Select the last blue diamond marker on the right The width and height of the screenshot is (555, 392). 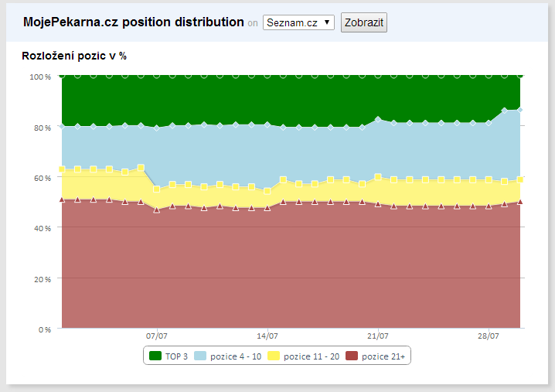click(520, 110)
